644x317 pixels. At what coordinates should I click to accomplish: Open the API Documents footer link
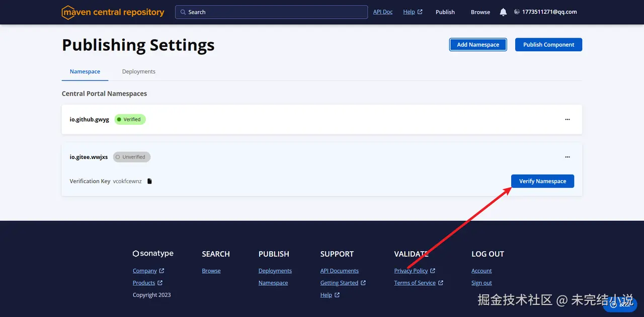point(340,271)
